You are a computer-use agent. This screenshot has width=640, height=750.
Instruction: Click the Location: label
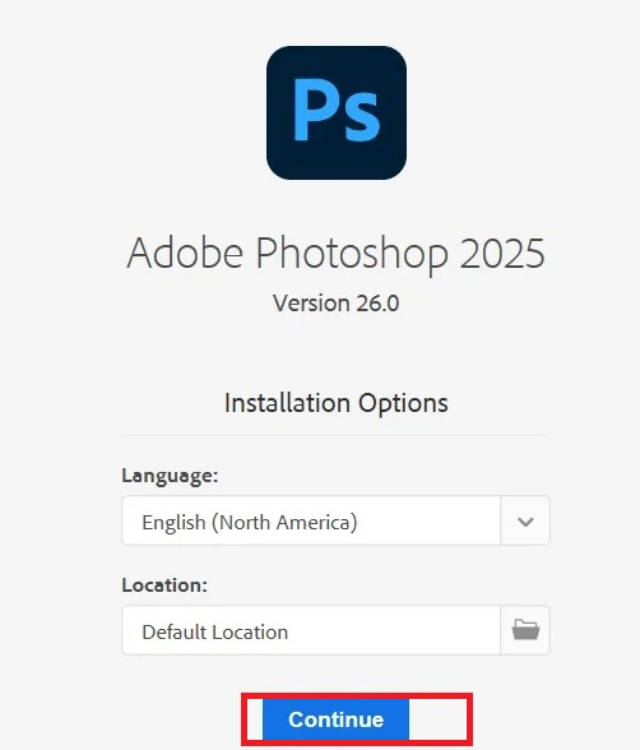(x=167, y=585)
